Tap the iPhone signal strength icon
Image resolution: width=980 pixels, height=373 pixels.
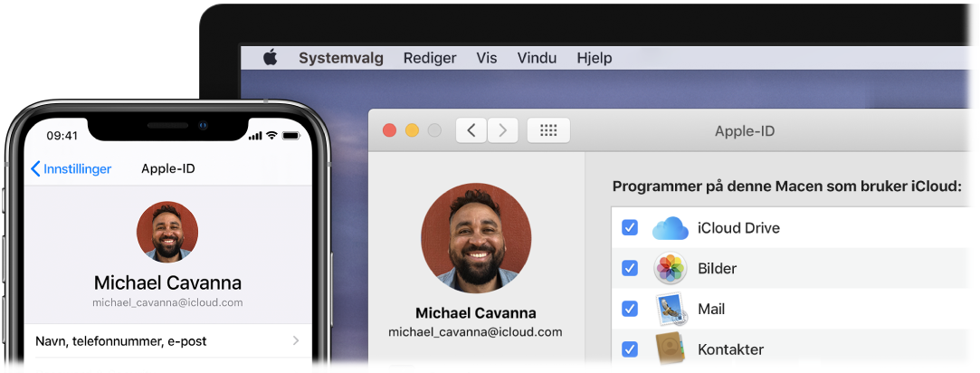click(255, 136)
